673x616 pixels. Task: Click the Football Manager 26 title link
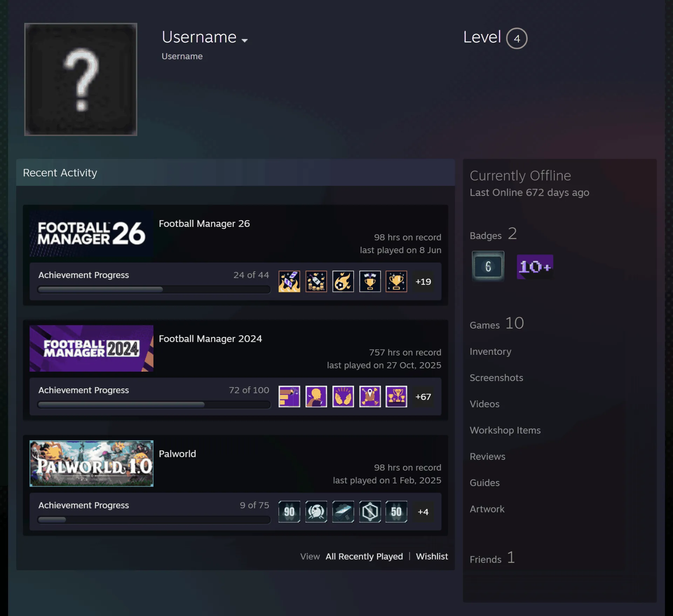point(204,223)
